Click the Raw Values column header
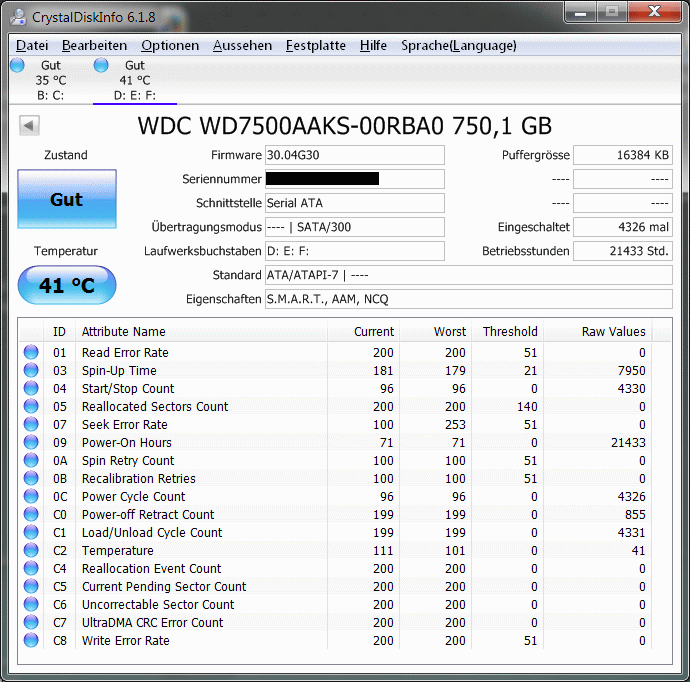 (x=598, y=331)
